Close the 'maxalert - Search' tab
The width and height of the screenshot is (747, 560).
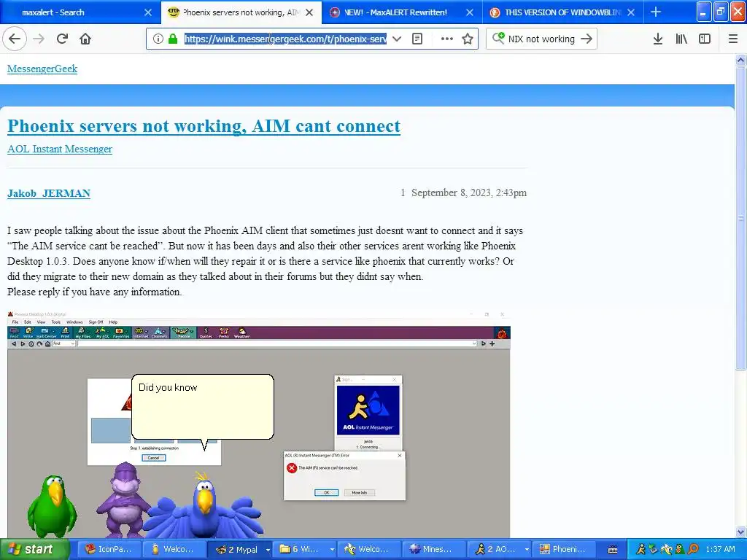148,12
